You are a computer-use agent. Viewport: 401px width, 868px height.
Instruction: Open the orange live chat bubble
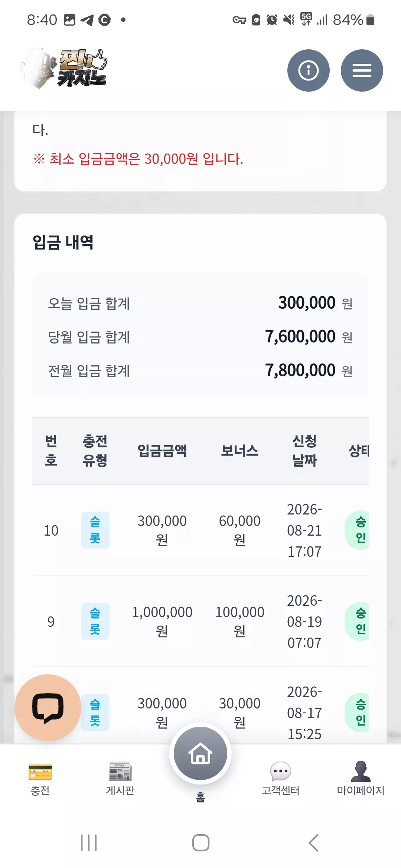tap(48, 708)
